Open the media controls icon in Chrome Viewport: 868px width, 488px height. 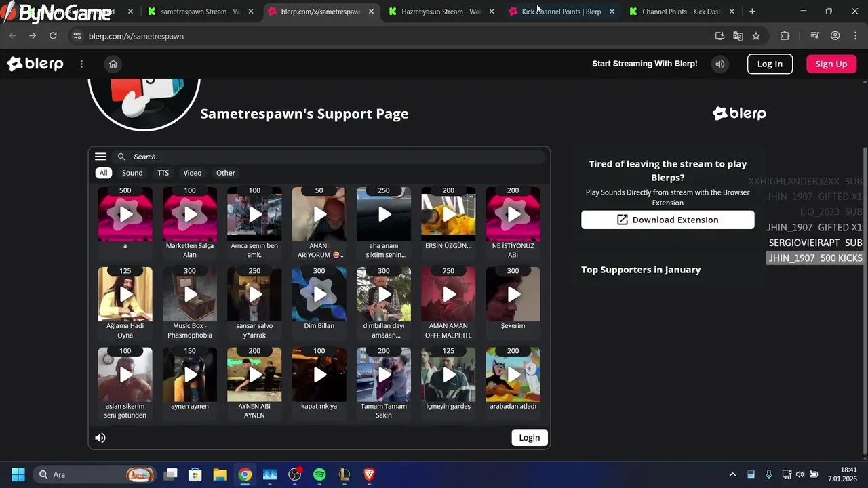click(x=815, y=36)
